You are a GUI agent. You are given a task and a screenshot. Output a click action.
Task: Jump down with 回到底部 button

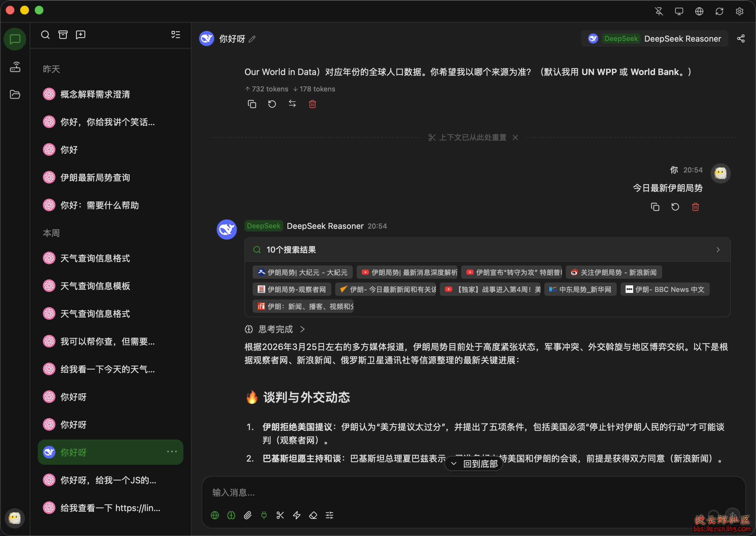[474, 464]
